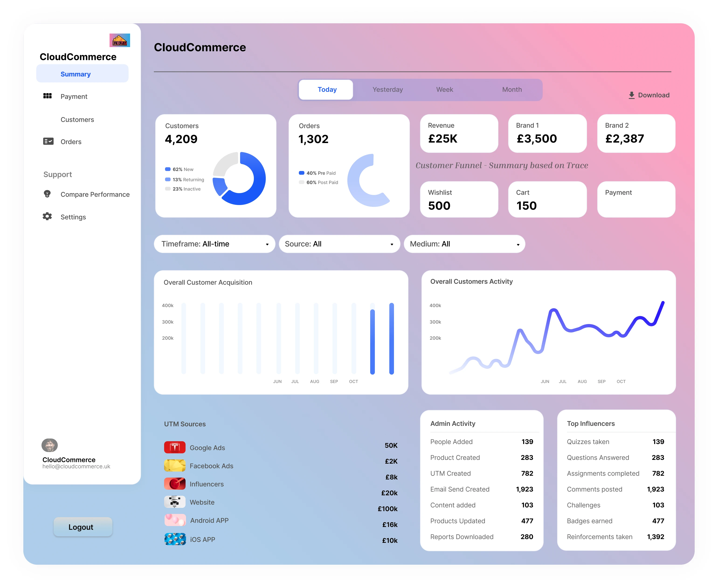Click the 'Email Send Created' row
The width and height of the screenshot is (718, 588).
(481, 489)
